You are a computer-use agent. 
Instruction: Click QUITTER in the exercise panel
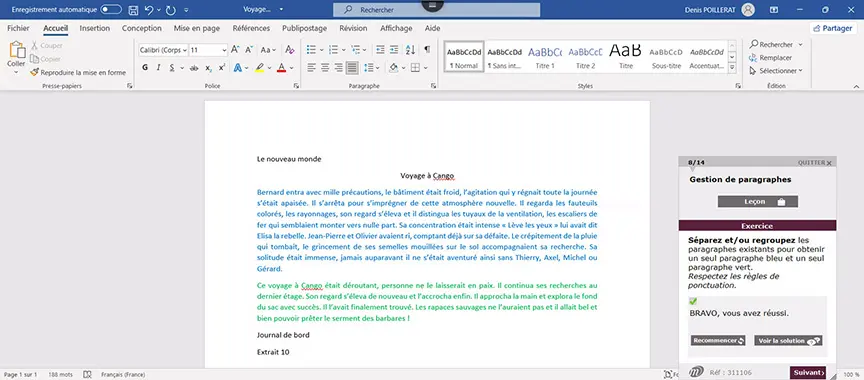click(814, 163)
